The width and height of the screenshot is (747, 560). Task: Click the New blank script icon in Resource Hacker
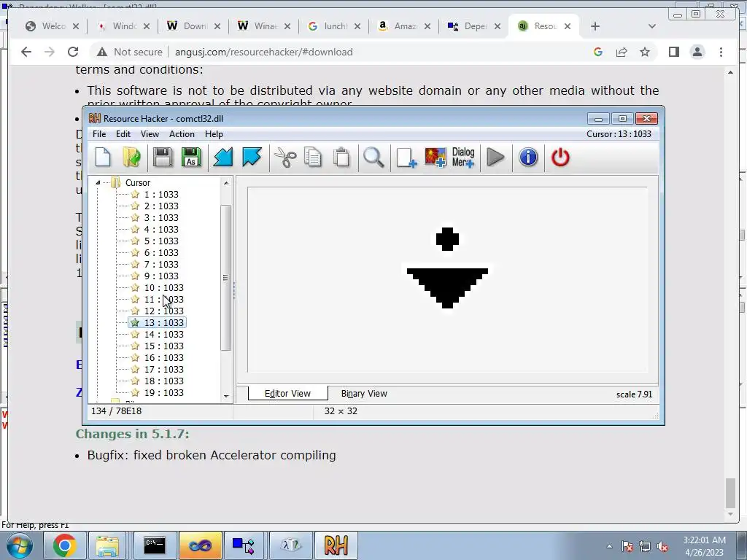[103, 157]
